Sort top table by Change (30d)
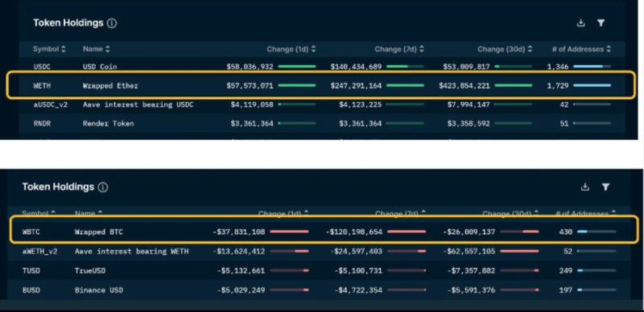 coord(505,49)
